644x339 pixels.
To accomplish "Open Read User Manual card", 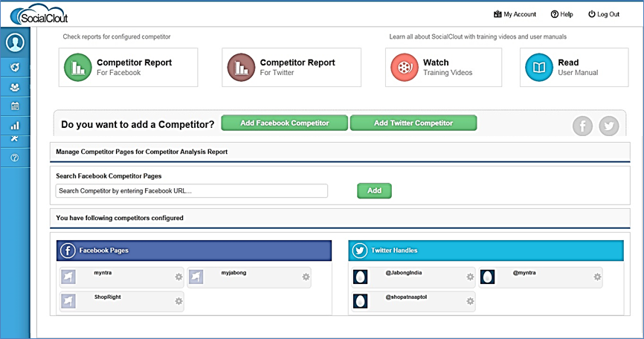I will click(x=574, y=68).
